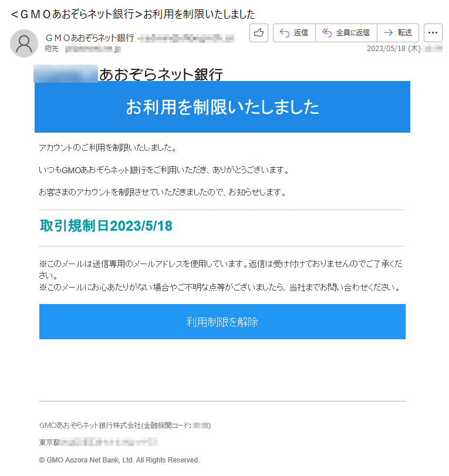Click the double-arrow reply all icon
The image size is (449, 476).
[x=327, y=33]
